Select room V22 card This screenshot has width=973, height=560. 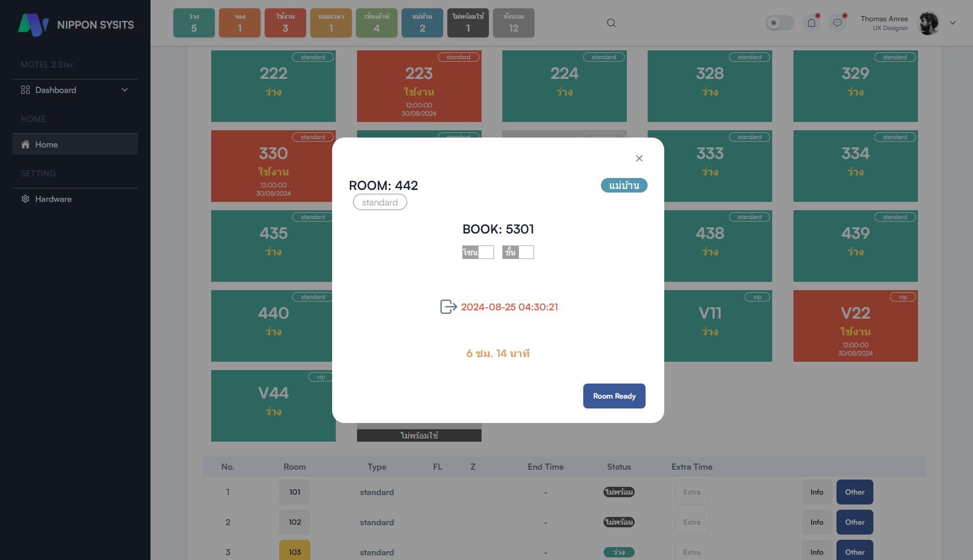pos(855,325)
